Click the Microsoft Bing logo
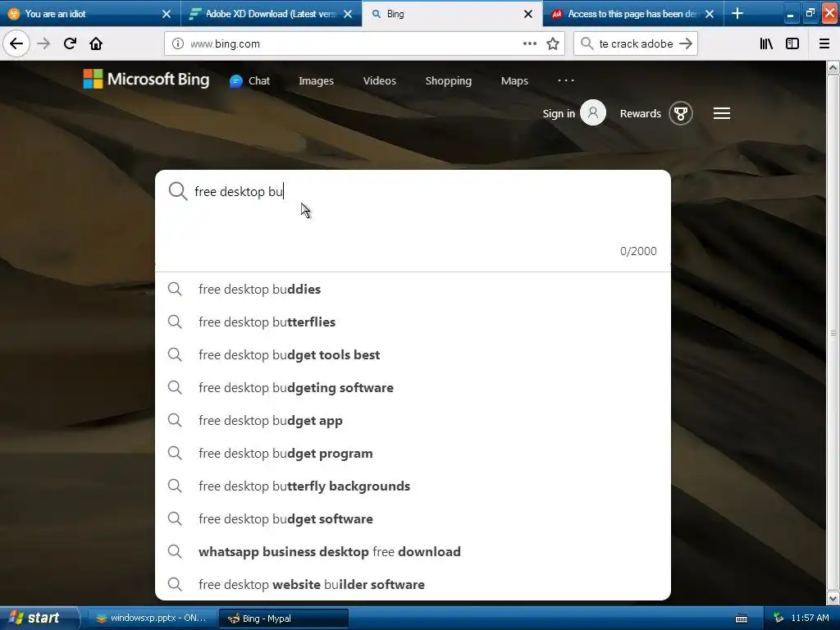The image size is (840, 630). coord(146,80)
